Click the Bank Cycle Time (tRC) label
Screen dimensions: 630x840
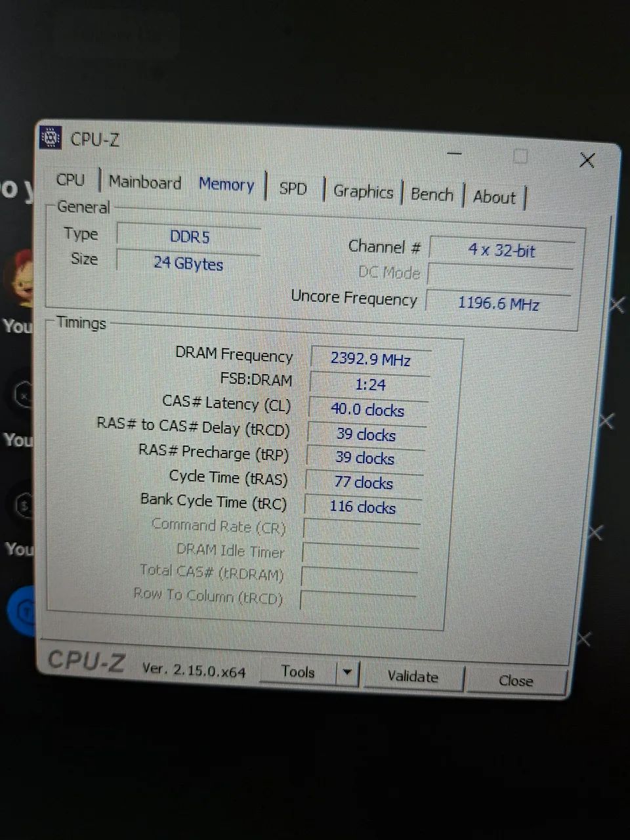coord(213,501)
